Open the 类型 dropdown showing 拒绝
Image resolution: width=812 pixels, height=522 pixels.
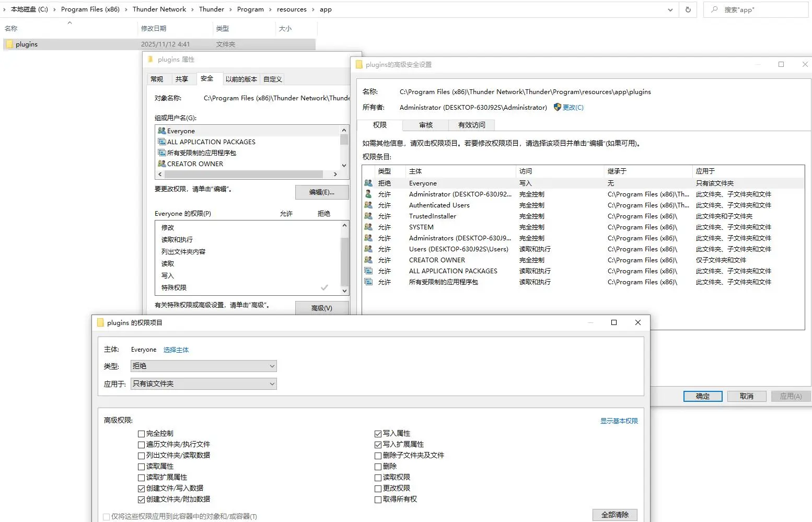pos(203,366)
